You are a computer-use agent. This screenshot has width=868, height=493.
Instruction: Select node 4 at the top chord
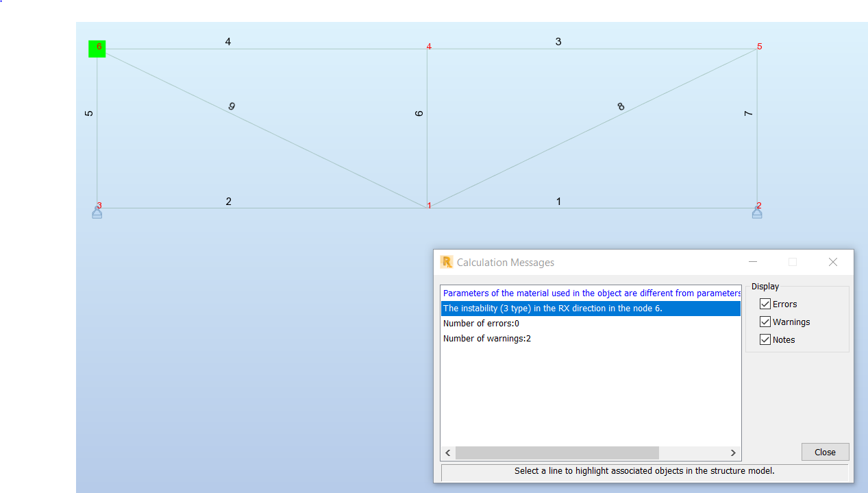[429, 48]
